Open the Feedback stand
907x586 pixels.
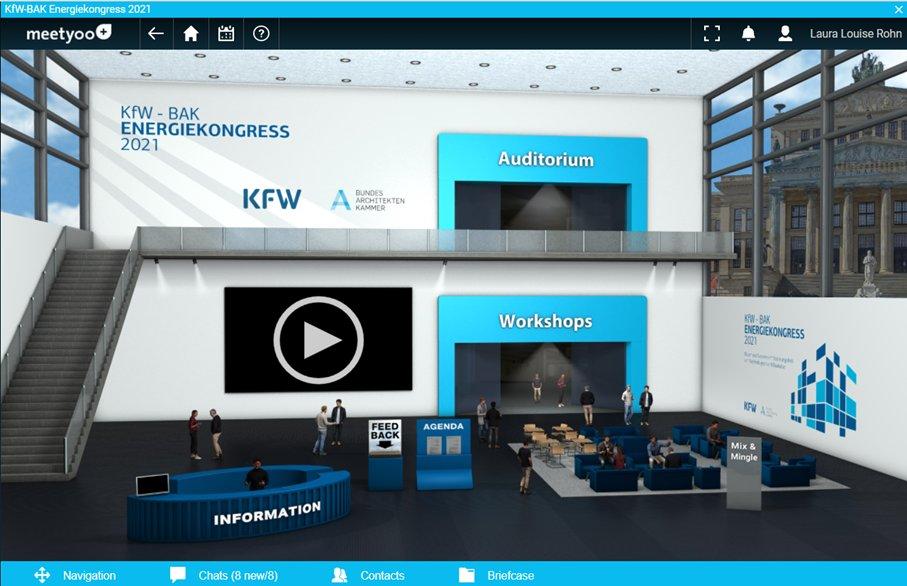(386, 455)
